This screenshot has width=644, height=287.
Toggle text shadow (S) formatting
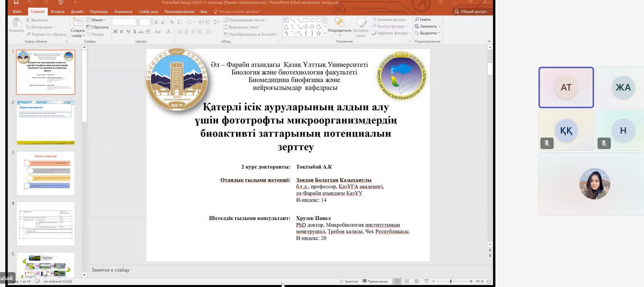point(135,32)
